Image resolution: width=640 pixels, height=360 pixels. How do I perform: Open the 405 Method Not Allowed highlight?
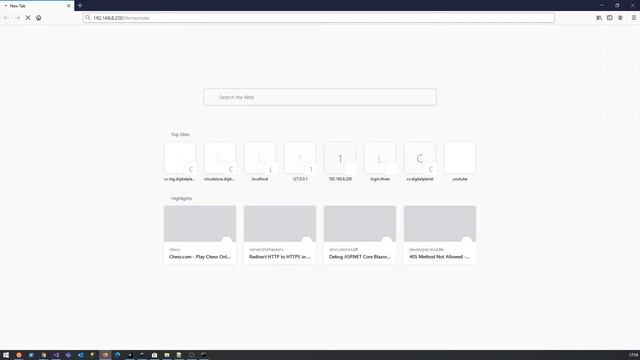[x=440, y=235]
